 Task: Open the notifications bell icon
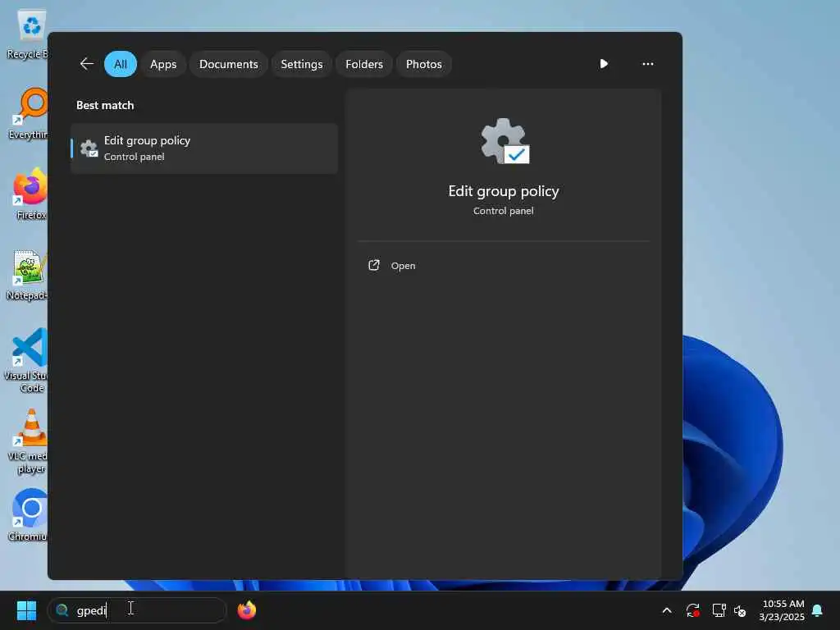818,610
